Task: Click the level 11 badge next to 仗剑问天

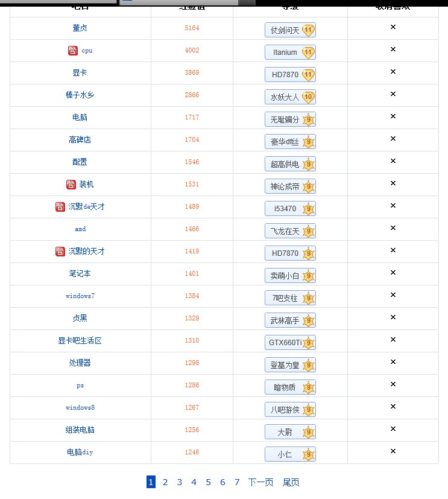Action: [x=308, y=30]
